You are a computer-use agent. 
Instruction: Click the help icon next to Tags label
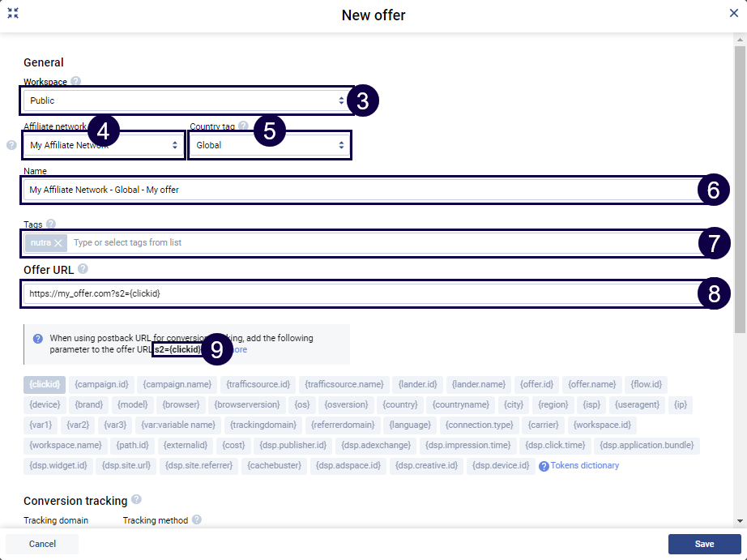point(51,224)
